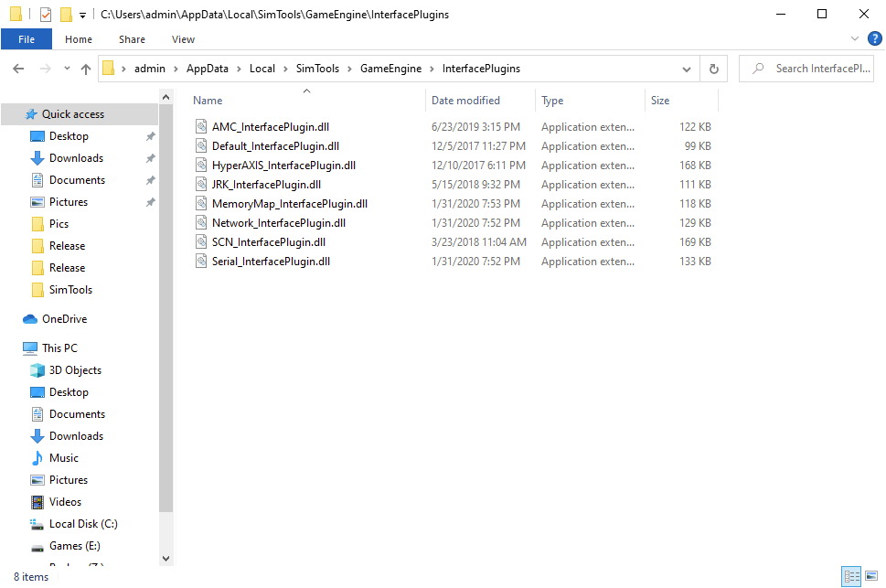
Task: Switch to the Home ribbon tab
Action: (79, 39)
